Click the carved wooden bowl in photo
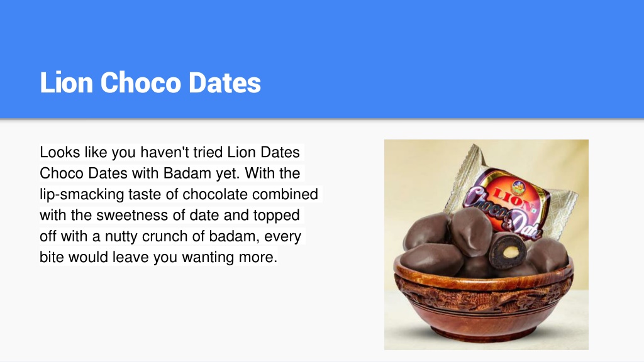Screen dimensions: 644x362 tap(484, 300)
